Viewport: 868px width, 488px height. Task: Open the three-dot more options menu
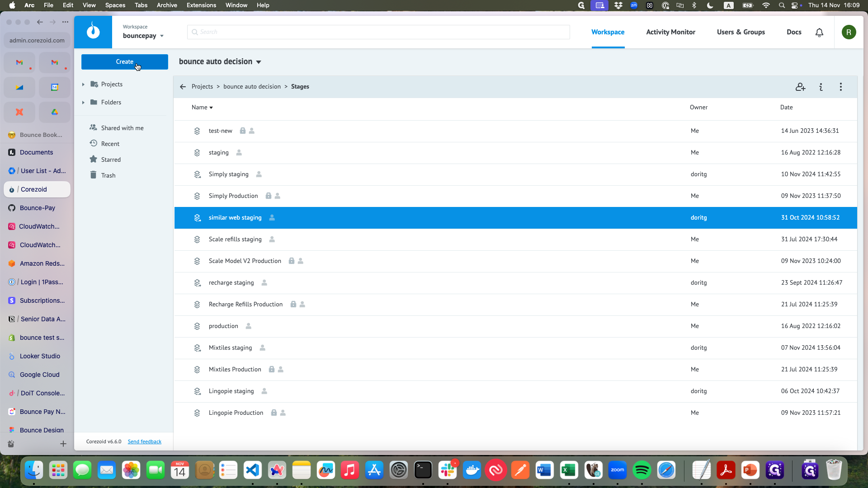(841, 87)
